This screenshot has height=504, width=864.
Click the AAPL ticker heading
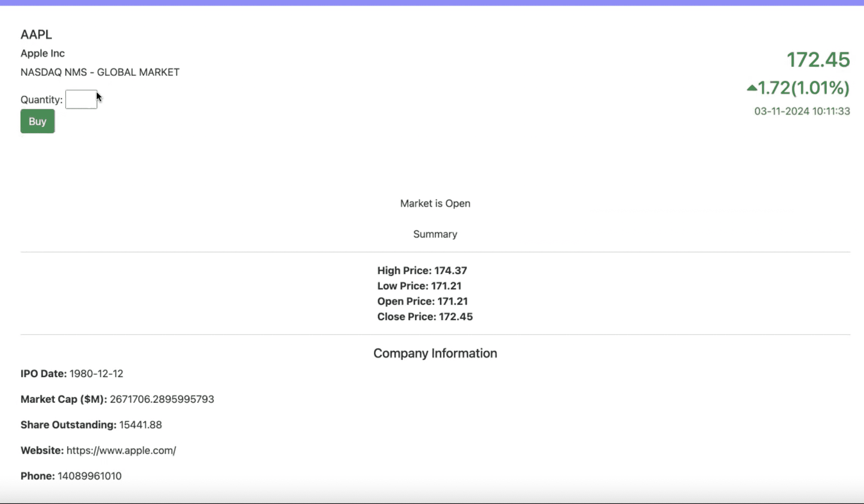[x=36, y=34]
